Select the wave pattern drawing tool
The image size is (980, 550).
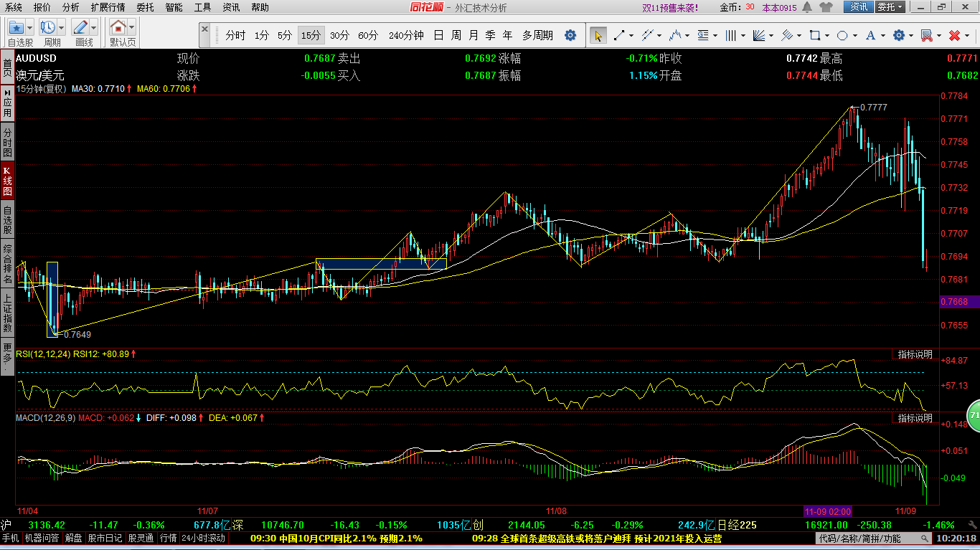674,35
